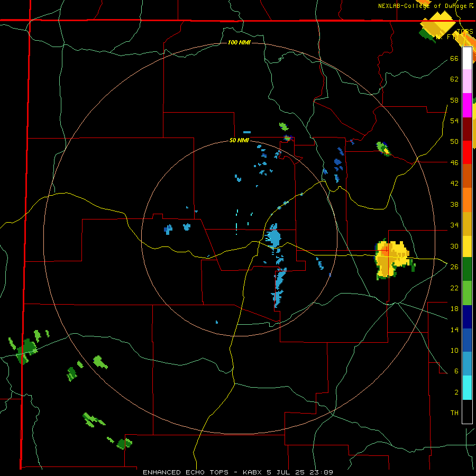Select the legend value '54'
This screenshot has height=476, width=476.
pos(454,121)
